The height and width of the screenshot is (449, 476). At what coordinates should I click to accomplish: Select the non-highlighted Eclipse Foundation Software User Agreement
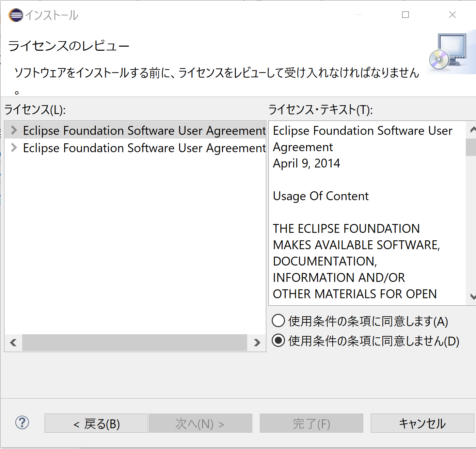144,148
